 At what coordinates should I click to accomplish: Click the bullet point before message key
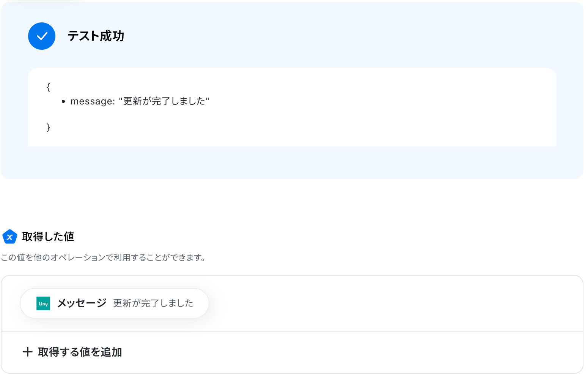tap(63, 101)
